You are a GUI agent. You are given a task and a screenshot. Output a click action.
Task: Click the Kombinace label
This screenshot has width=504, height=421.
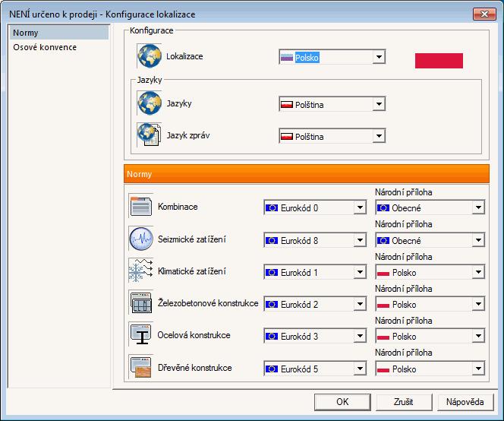[x=178, y=207]
